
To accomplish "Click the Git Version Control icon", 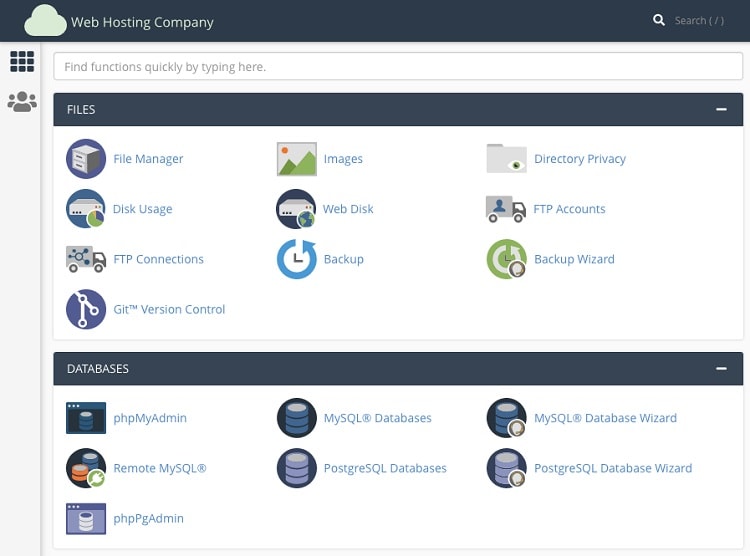I will point(86,309).
